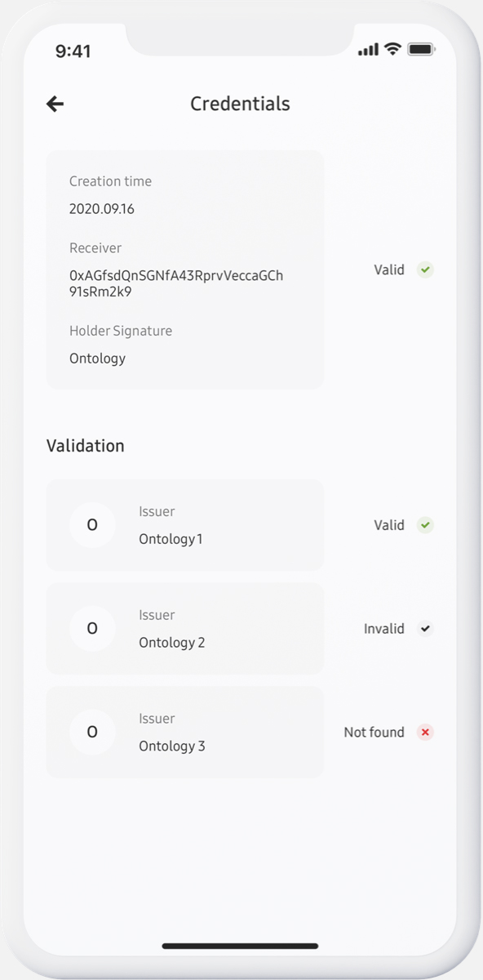Select the O avatar of Ontology 3
Screen dimensions: 483x980
pos(92,733)
